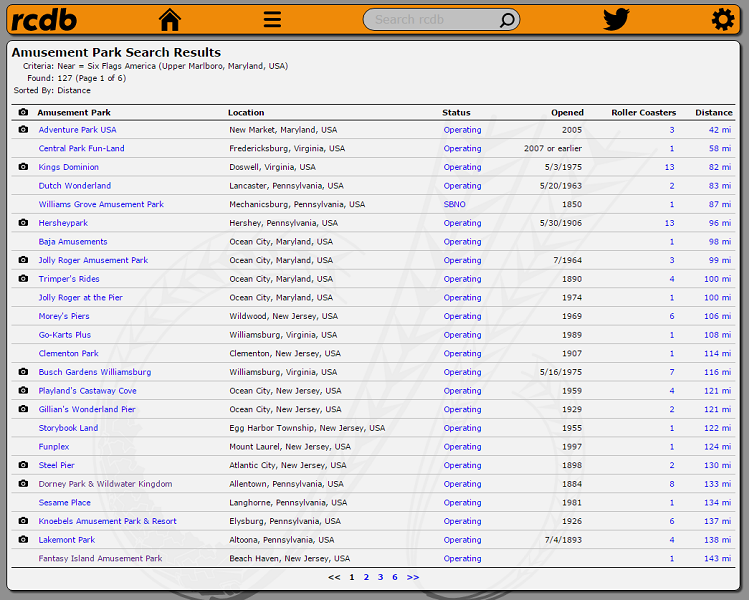Open Fantasy Island Amusement Park link

pos(100,558)
